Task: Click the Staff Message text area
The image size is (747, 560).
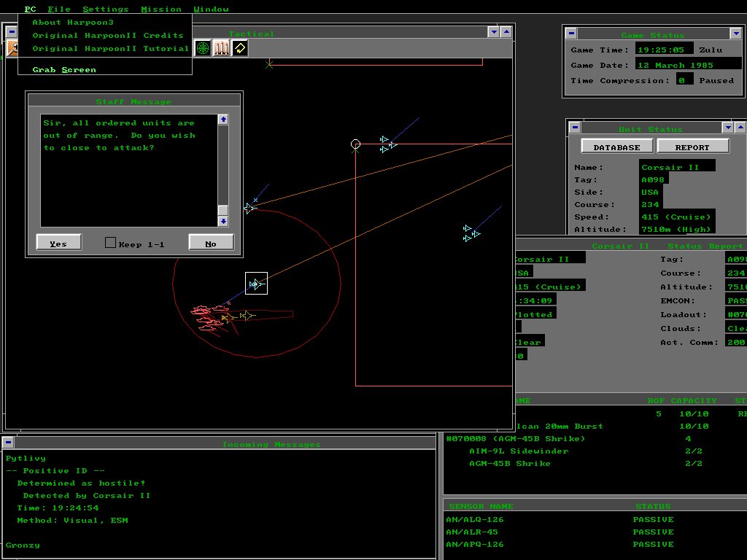Action: pos(128,171)
